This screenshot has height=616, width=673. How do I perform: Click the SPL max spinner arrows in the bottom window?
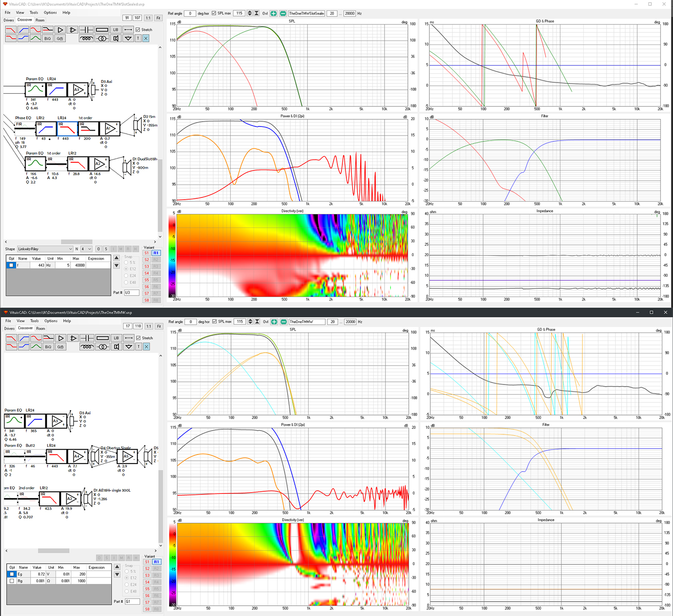coord(250,322)
